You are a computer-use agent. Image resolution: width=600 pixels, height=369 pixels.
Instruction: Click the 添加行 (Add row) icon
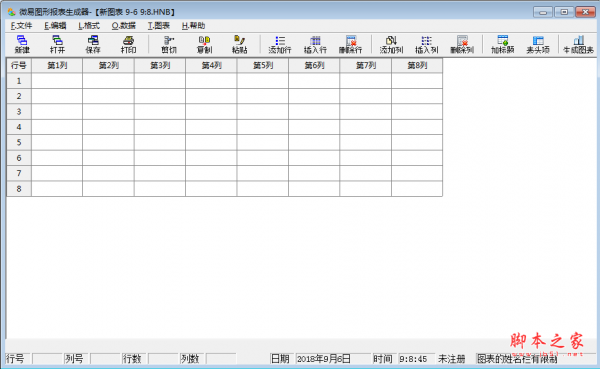280,44
